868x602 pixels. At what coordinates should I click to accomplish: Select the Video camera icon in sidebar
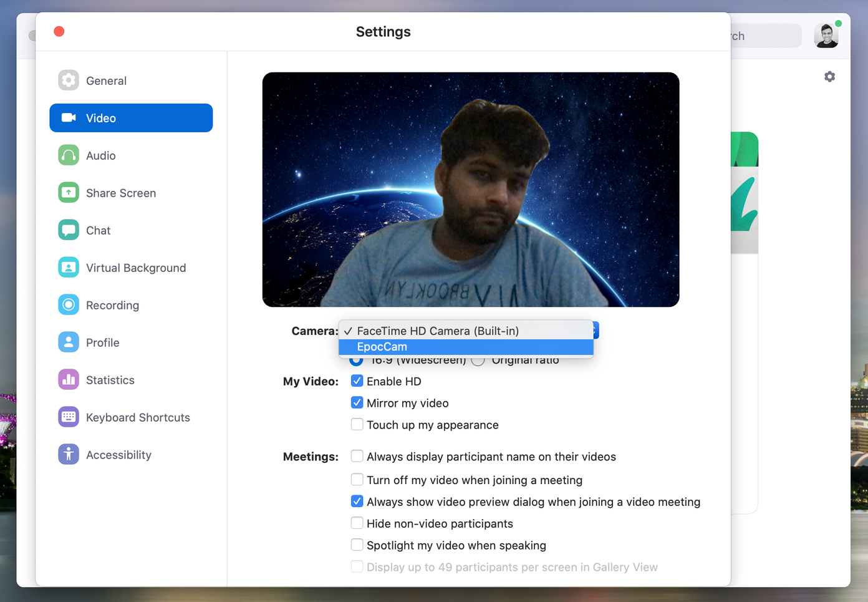click(x=68, y=117)
